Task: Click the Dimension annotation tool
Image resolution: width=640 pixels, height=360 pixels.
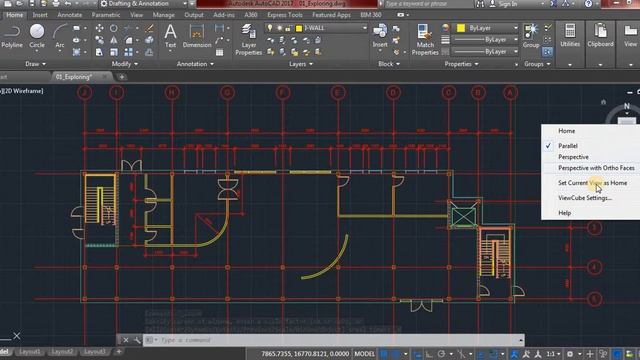Action: point(197,36)
